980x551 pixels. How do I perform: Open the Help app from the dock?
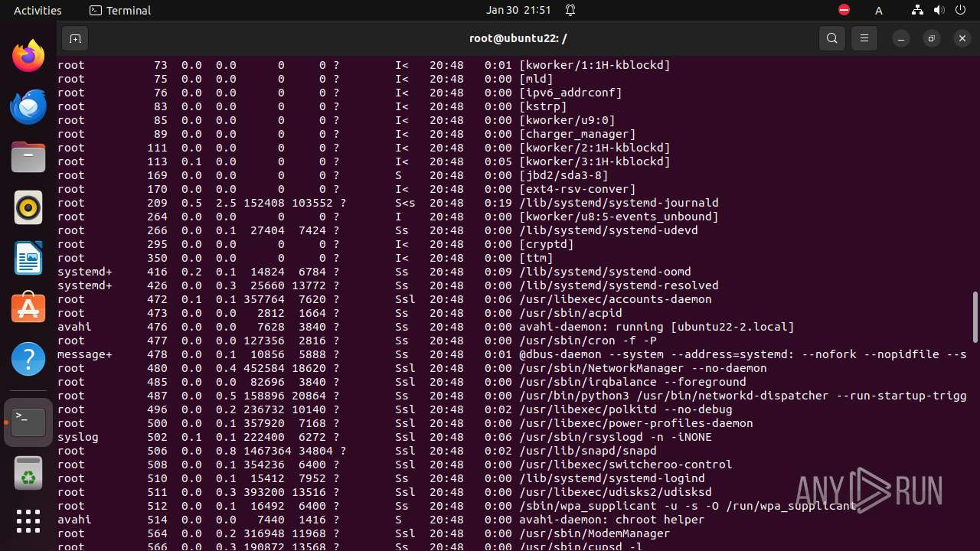pos(28,358)
